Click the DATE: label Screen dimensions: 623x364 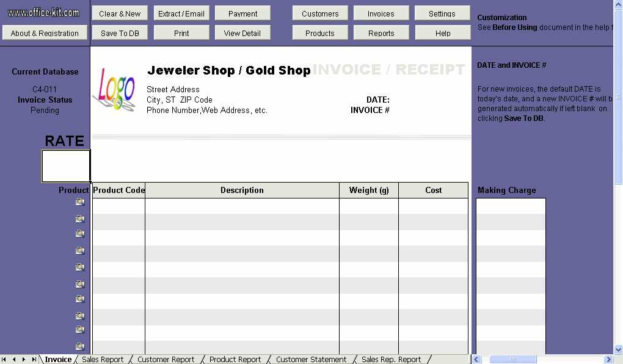378,100
